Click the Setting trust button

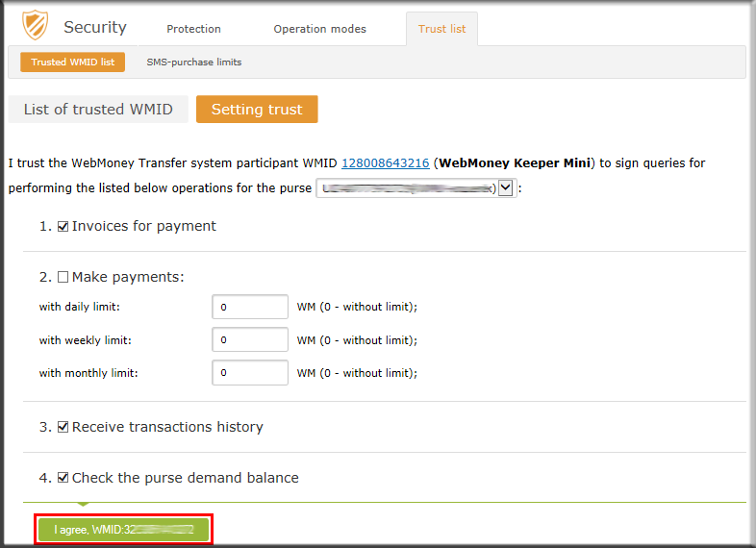click(x=257, y=110)
